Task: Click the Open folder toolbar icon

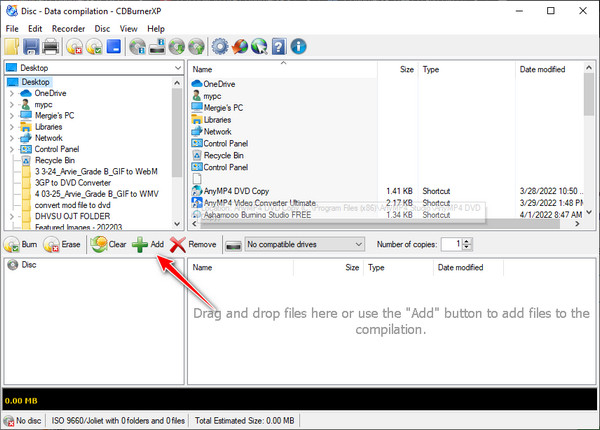Action: [x=11, y=47]
